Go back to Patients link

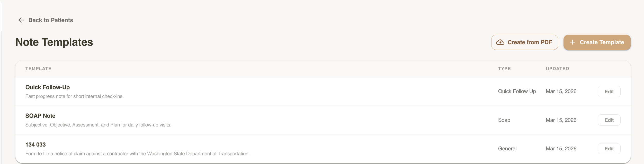(x=51, y=20)
